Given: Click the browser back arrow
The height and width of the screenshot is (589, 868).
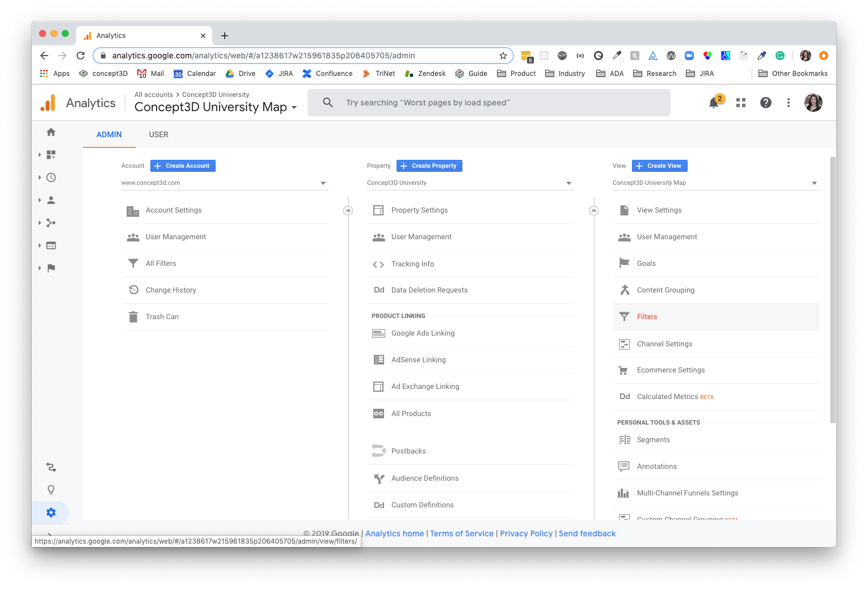Looking at the screenshot, I should point(44,56).
